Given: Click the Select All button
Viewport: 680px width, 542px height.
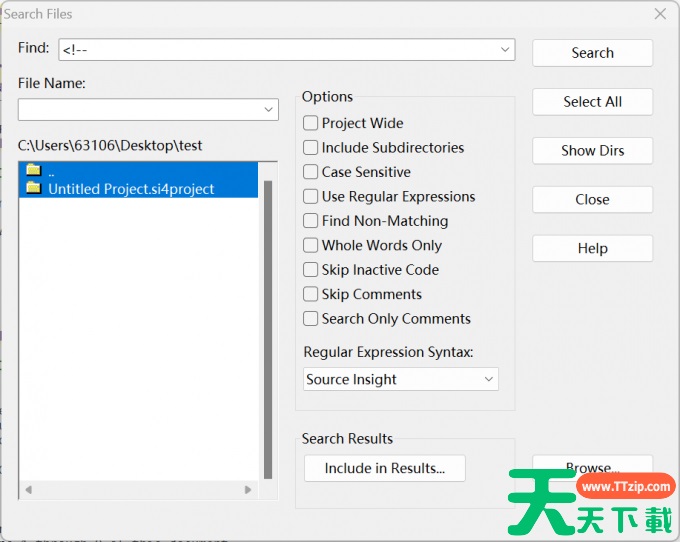Looking at the screenshot, I should click(x=592, y=102).
